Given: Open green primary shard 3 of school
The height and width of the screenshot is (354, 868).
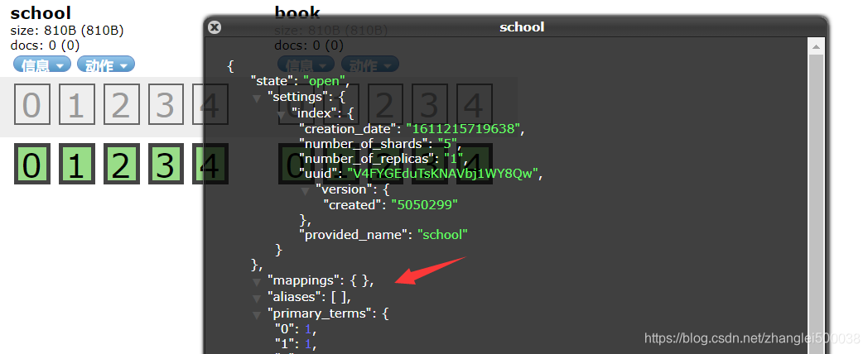Looking at the screenshot, I should tap(165, 164).
